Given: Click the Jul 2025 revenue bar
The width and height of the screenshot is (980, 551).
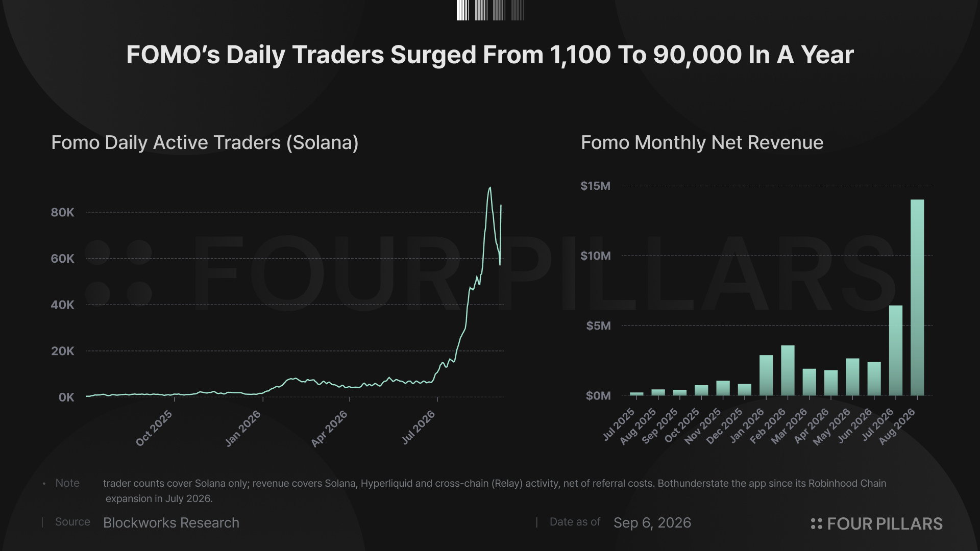Looking at the screenshot, I should pos(636,394).
